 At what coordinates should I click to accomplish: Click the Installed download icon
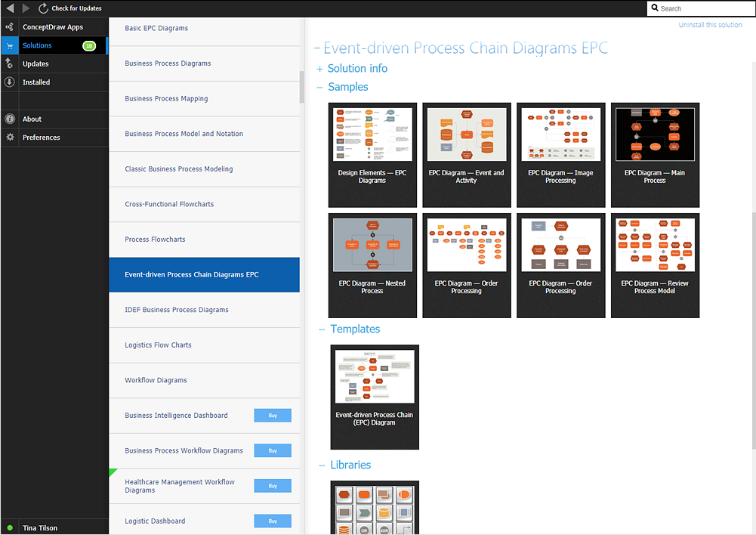[10, 82]
